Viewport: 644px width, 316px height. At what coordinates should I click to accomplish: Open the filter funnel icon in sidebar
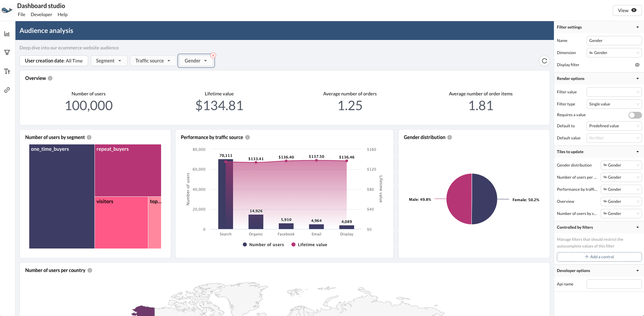click(7, 52)
